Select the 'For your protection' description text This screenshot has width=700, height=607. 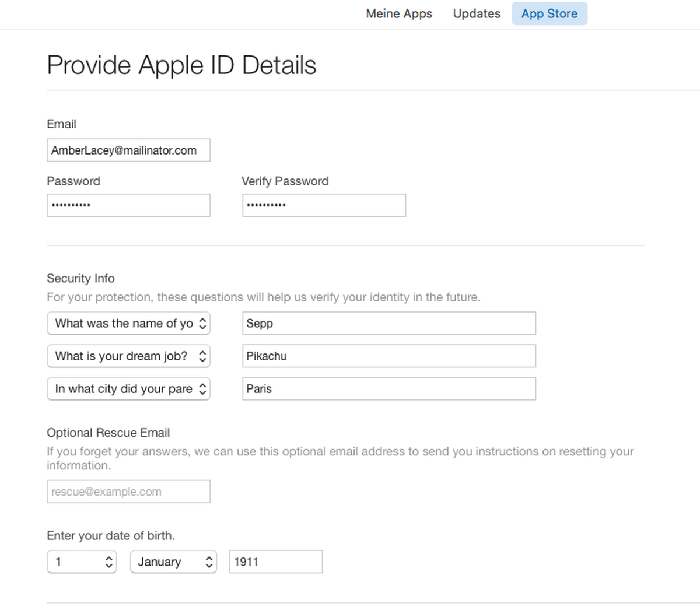click(x=264, y=297)
